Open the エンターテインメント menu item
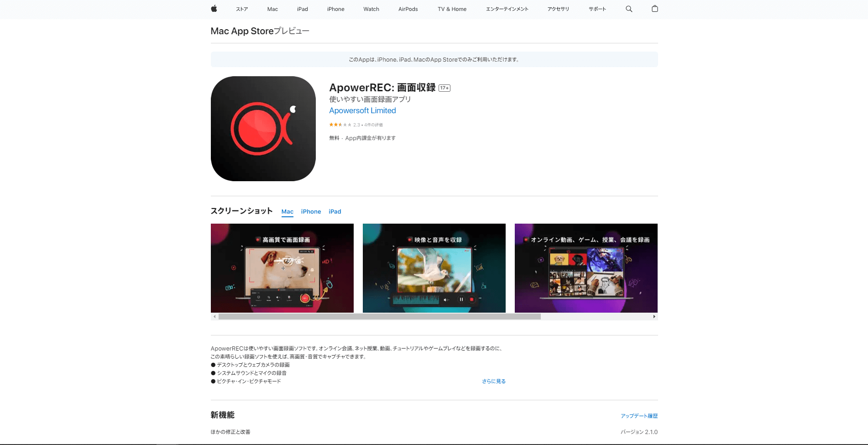This screenshot has width=868, height=445. (507, 9)
